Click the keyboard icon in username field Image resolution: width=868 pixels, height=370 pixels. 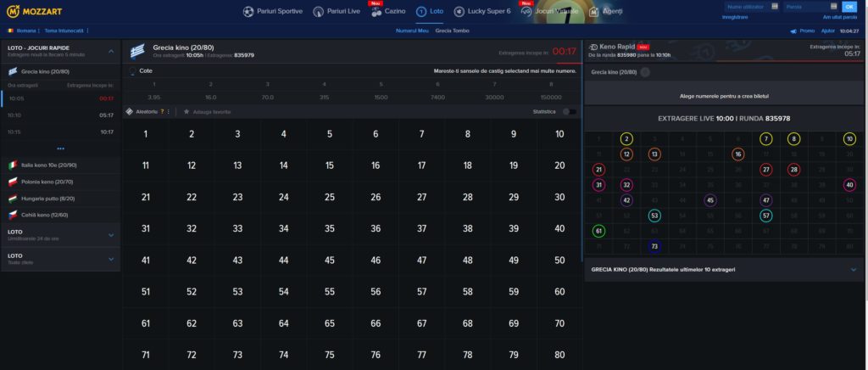tap(775, 7)
